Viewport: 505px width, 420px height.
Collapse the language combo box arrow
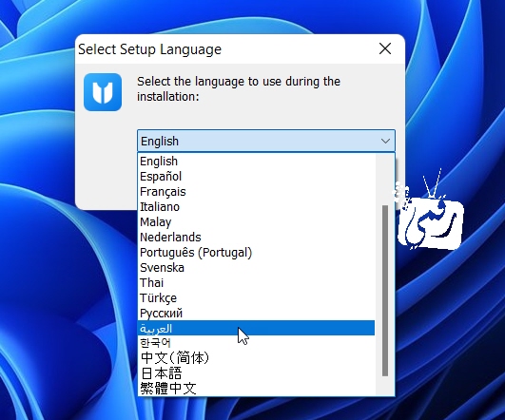coord(385,141)
